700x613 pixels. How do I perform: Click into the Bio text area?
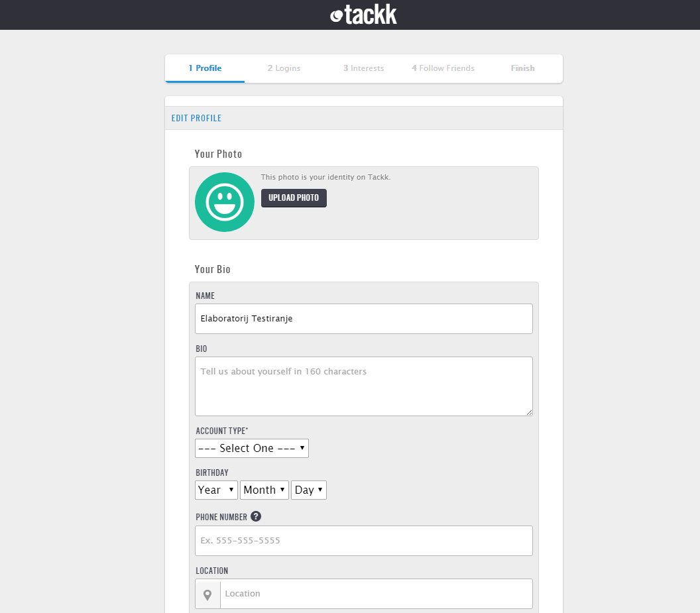click(x=364, y=386)
